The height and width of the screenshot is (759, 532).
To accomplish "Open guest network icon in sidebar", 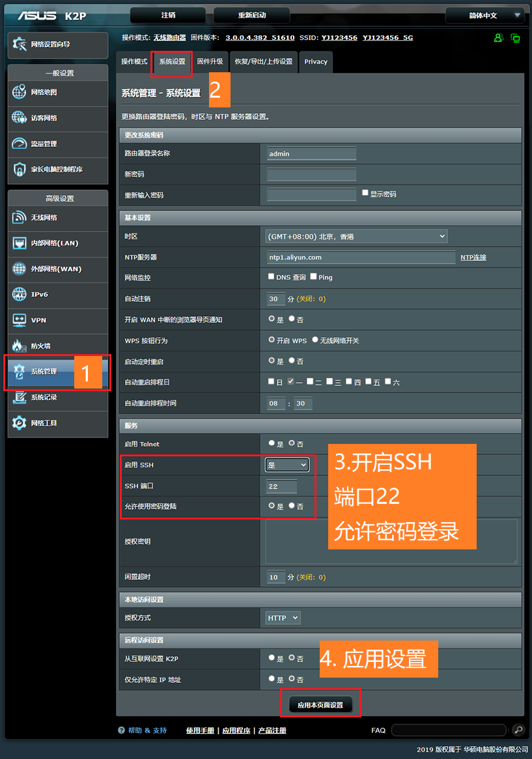I will tap(20, 118).
